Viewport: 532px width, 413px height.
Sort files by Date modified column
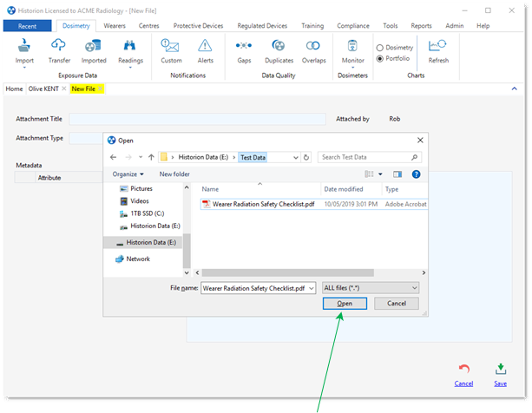click(x=344, y=189)
